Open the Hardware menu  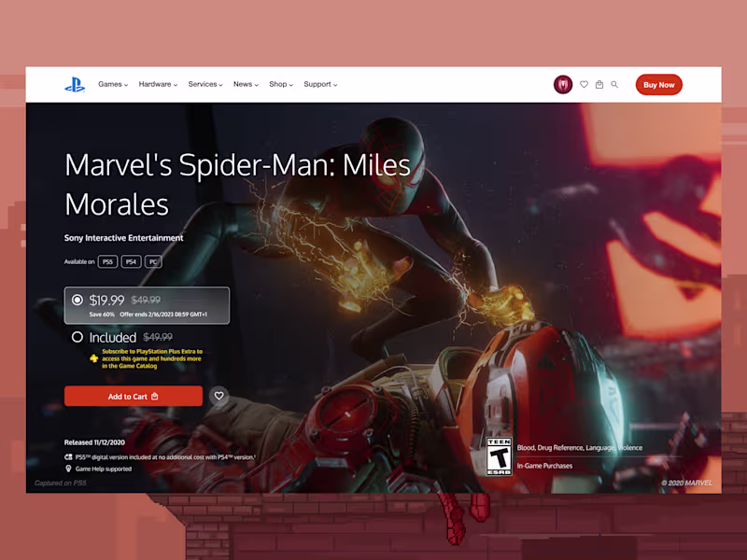pos(158,84)
